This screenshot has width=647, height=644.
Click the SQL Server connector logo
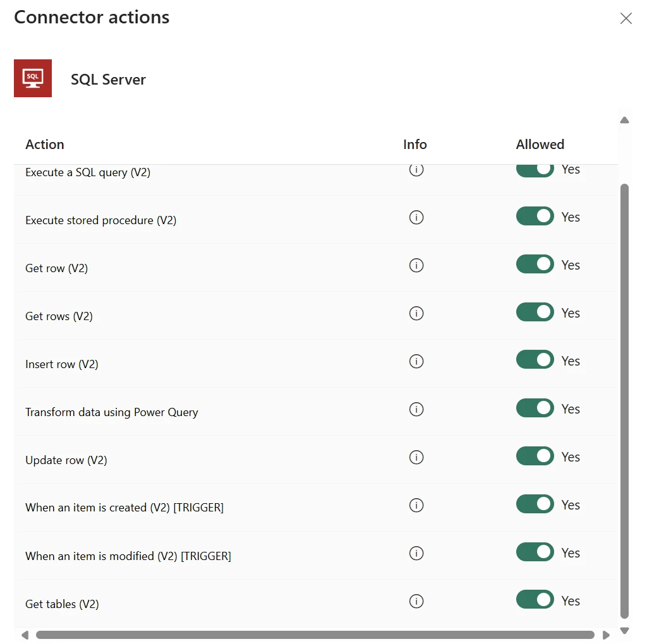(33, 78)
